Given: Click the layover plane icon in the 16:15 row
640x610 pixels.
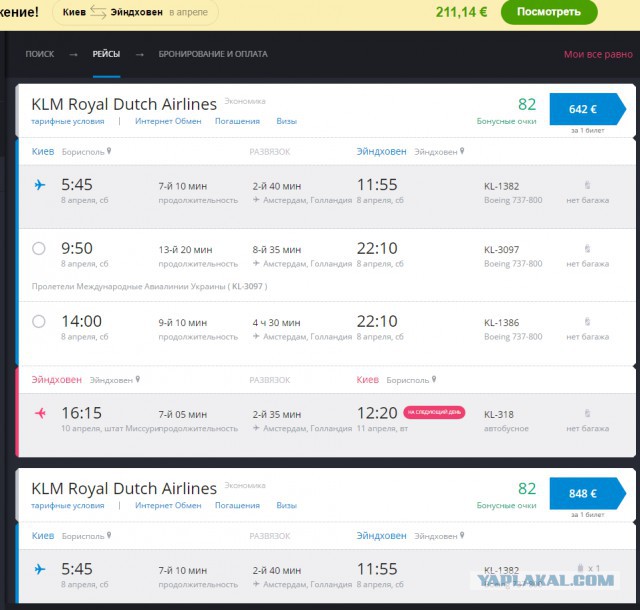Looking at the screenshot, I should click(256, 428).
